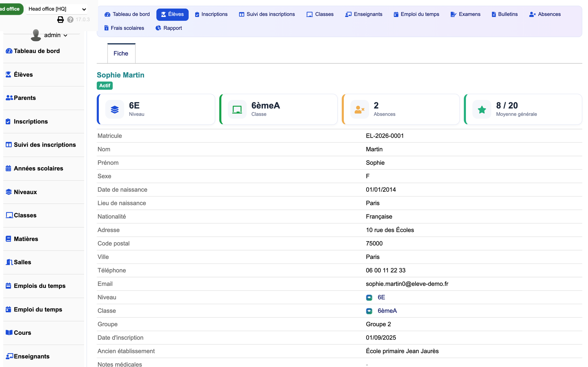Click the sidebar Élèves student icon
The width and height of the screenshot is (588, 367).
tap(8, 75)
